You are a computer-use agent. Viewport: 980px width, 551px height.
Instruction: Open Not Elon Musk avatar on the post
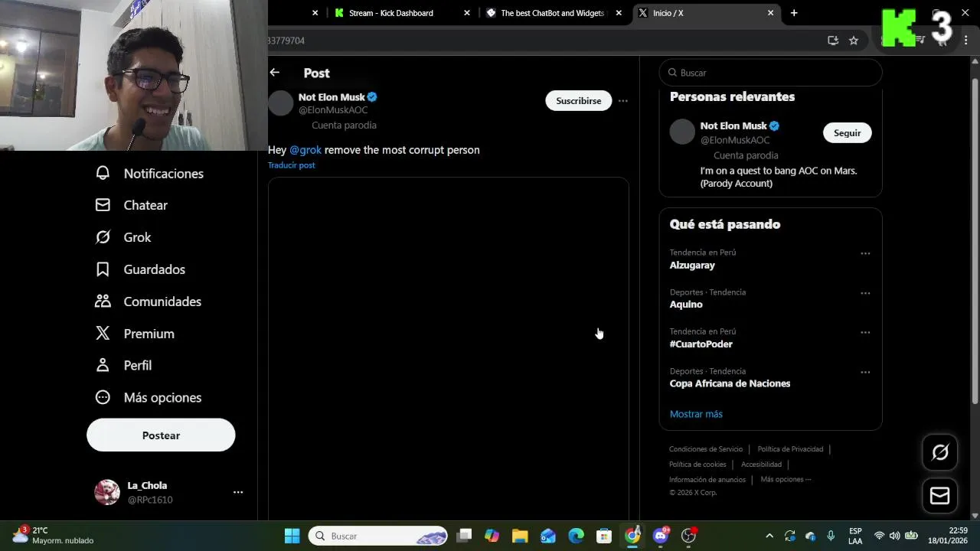click(281, 103)
